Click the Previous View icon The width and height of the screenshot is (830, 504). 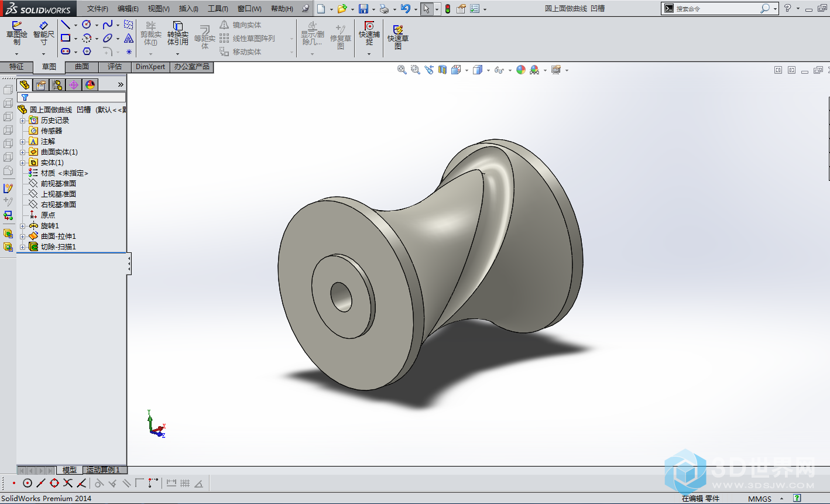coord(429,70)
